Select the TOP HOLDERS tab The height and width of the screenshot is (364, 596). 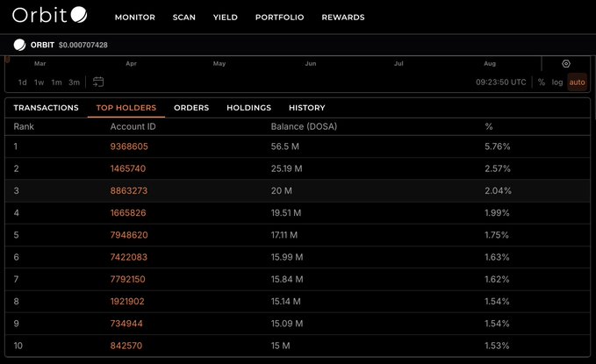[126, 108]
